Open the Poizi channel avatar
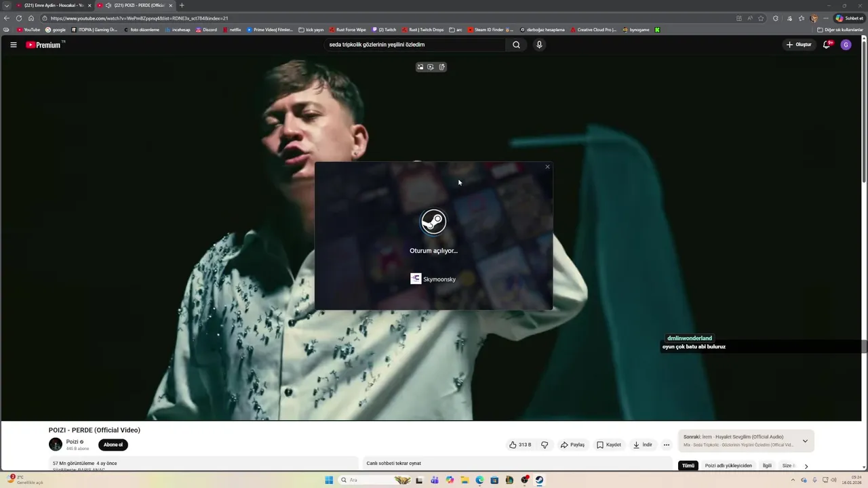The width and height of the screenshot is (868, 488). [x=56, y=445]
